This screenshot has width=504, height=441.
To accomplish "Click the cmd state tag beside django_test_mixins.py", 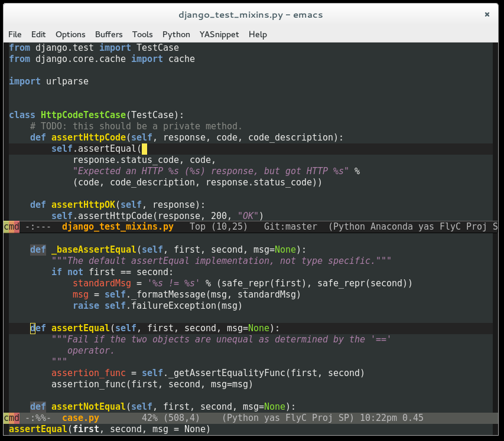I will [11, 227].
